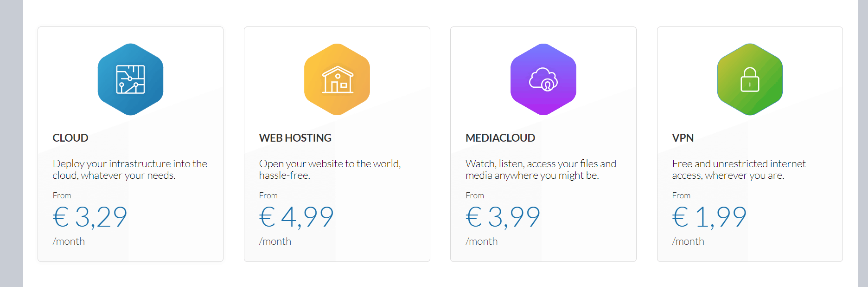
Task: Open the CLOUD product heading
Action: [x=70, y=138]
